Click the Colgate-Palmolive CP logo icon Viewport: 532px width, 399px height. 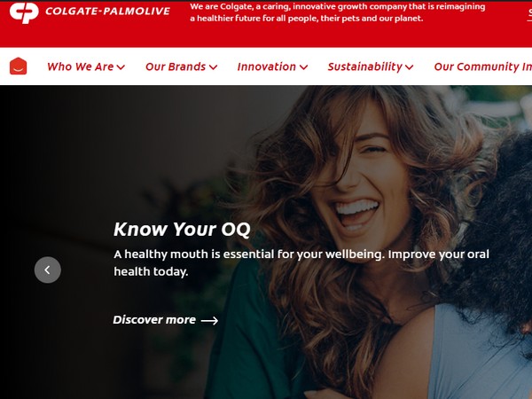pos(24,12)
